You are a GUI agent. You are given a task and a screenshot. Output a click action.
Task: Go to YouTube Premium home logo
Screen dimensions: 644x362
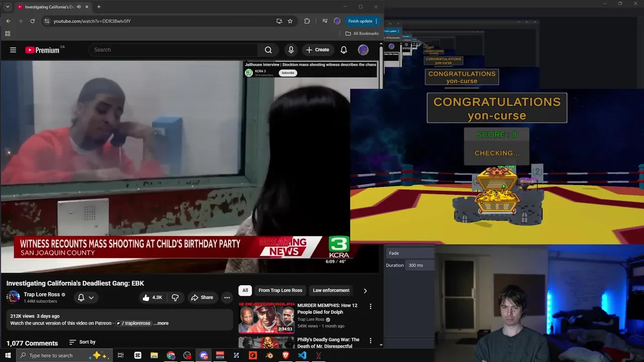(42, 50)
